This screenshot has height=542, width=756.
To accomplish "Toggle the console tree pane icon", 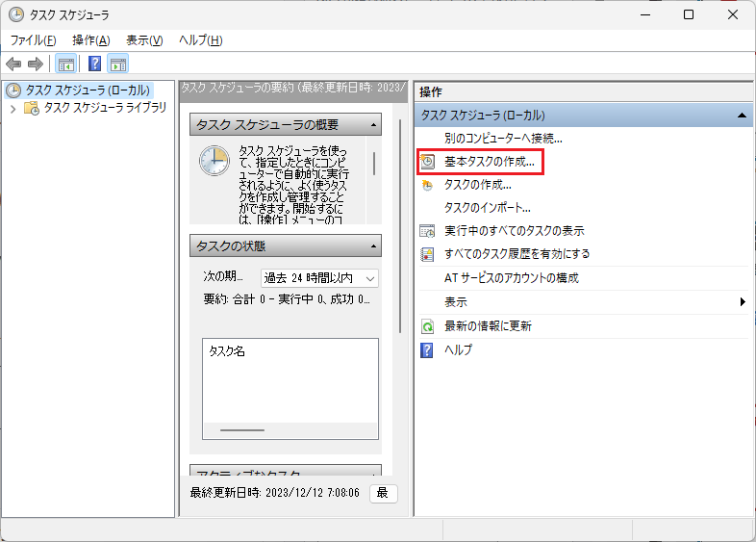I will coord(66,64).
